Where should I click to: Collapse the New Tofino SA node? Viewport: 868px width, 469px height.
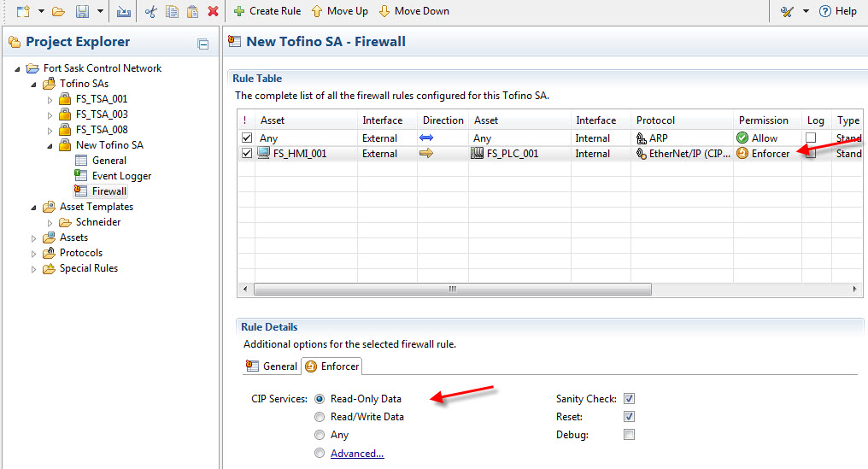click(x=50, y=145)
